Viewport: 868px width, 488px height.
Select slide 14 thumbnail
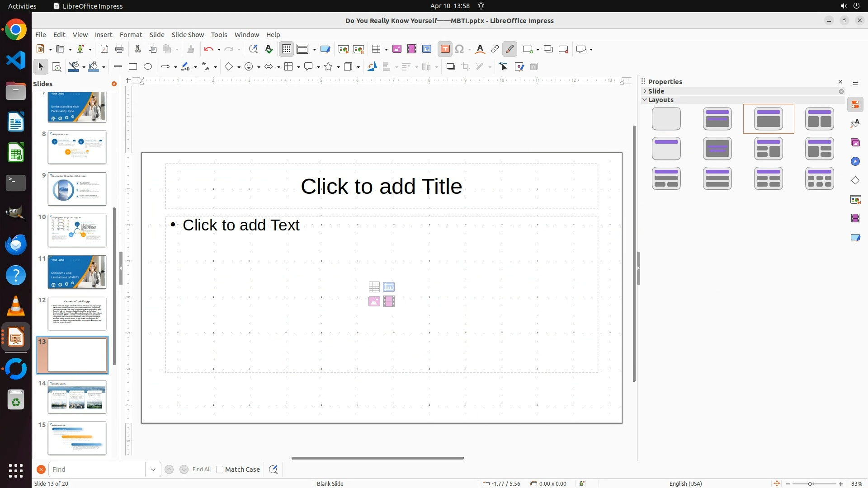pyautogui.click(x=77, y=397)
